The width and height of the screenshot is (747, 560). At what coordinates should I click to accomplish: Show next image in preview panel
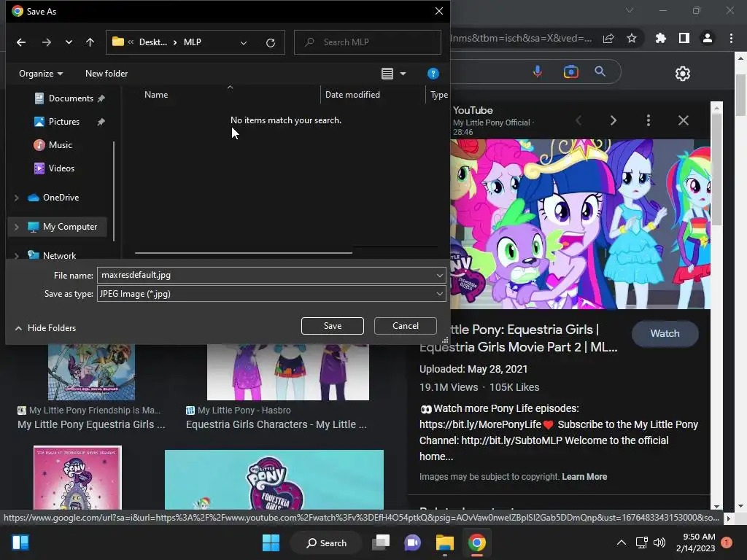click(613, 120)
